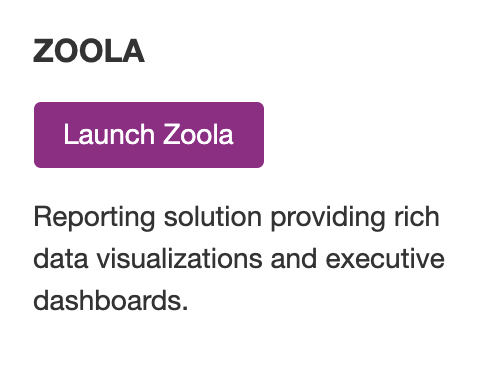
Task: Click the Reporting solution description paragraph
Action: pyautogui.click(x=239, y=259)
